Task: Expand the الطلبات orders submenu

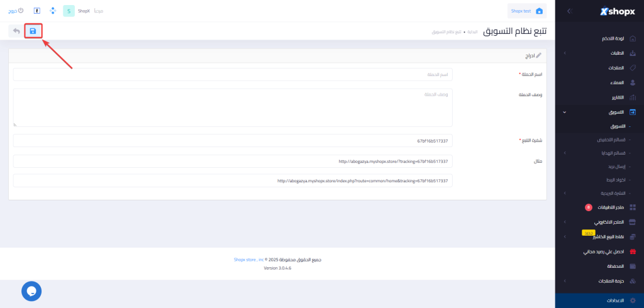Action: point(564,53)
